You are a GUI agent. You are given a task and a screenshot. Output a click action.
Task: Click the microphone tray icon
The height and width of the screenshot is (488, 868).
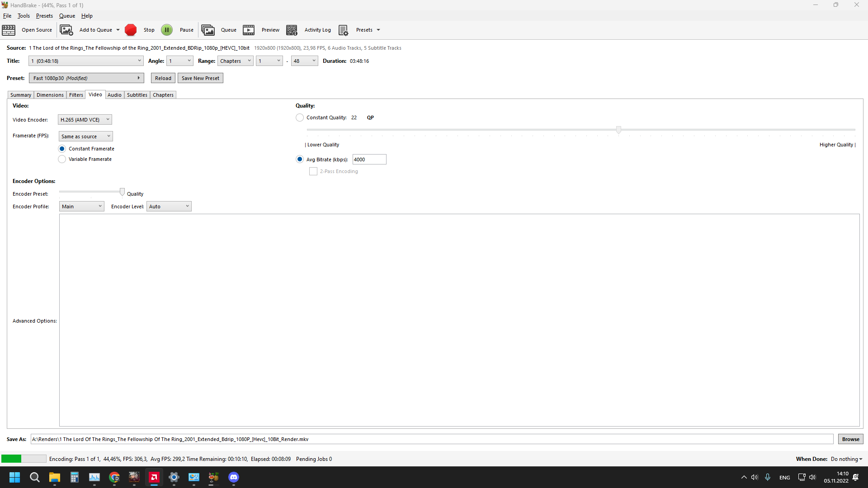(x=768, y=477)
